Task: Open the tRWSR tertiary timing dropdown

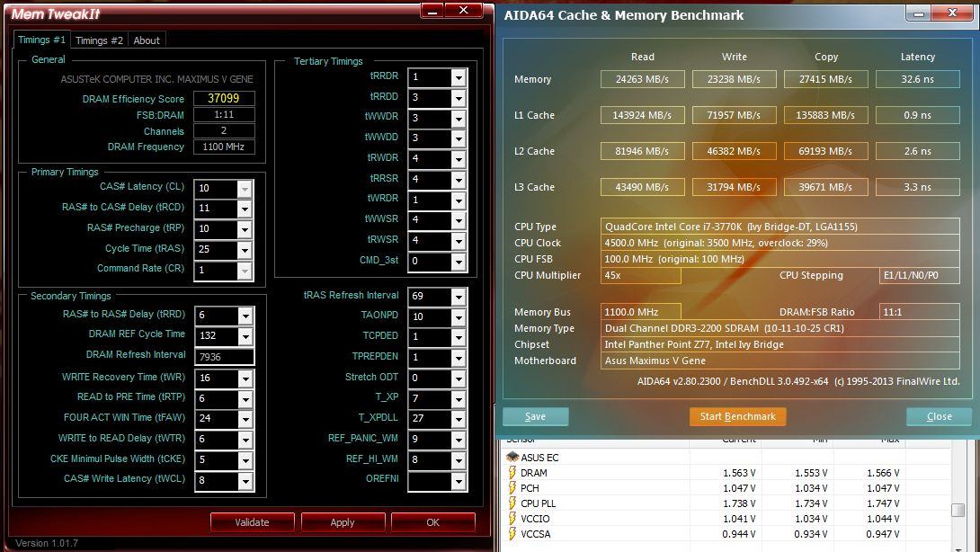Action: coord(459,241)
